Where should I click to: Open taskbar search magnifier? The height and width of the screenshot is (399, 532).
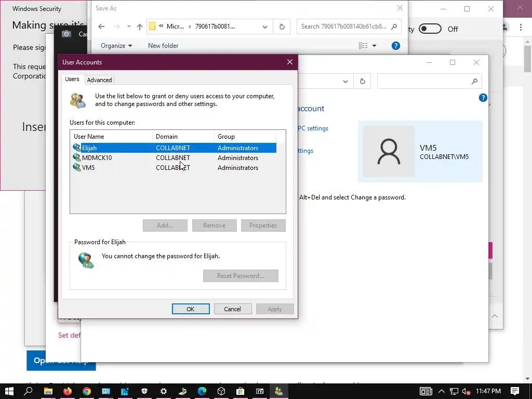point(29,391)
